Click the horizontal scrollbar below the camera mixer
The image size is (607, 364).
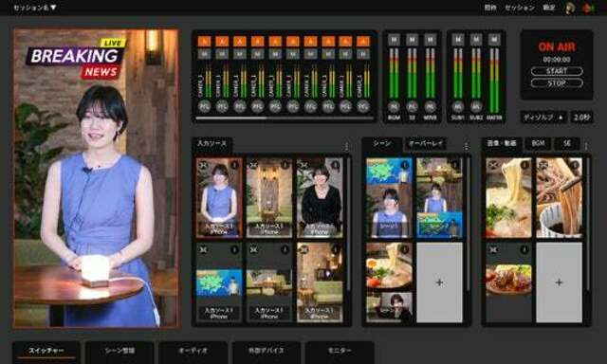pyautogui.click(x=285, y=118)
